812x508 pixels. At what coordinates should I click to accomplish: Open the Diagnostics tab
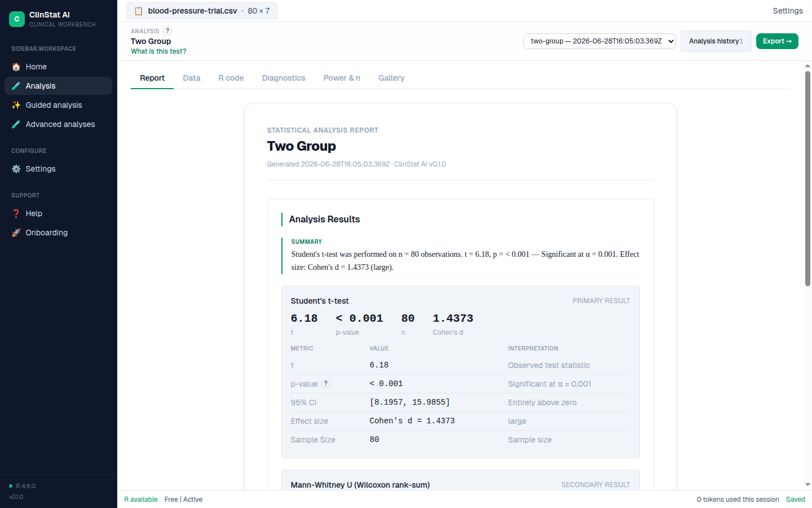click(x=284, y=78)
